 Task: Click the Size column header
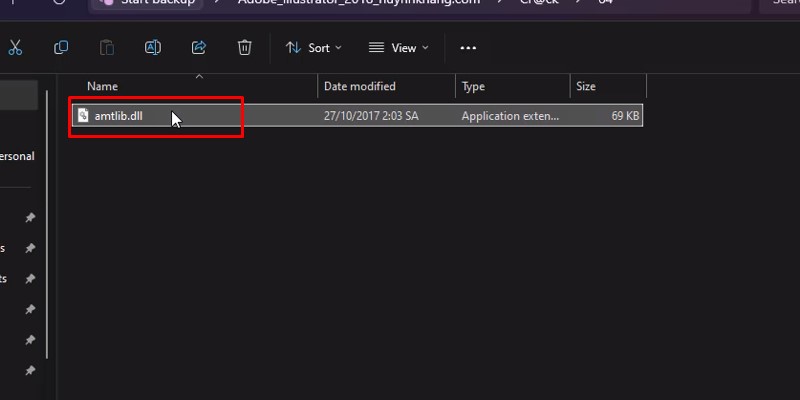pos(586,86)
